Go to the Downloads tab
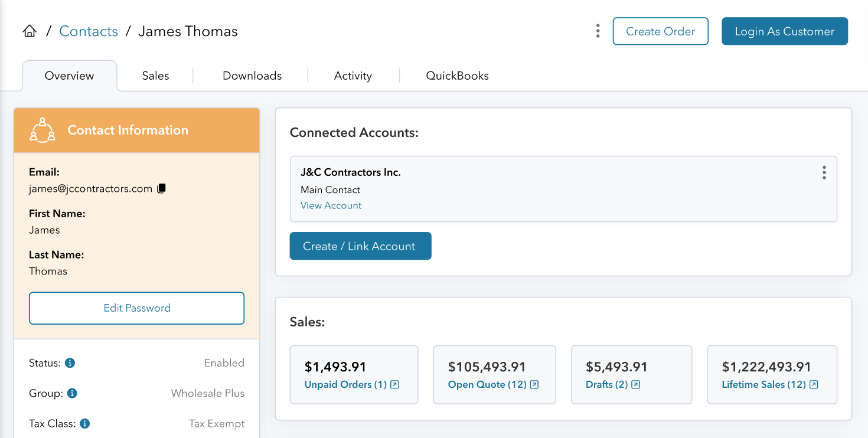The height and width of the screenshot is (438, 868). coord(252,76)
